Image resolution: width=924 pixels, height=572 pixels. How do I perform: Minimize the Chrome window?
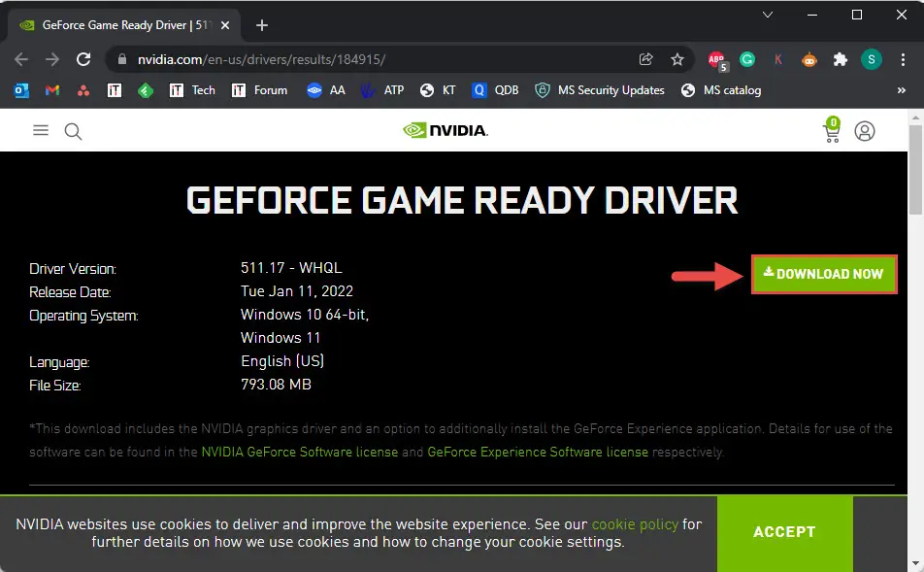point(812,15)
